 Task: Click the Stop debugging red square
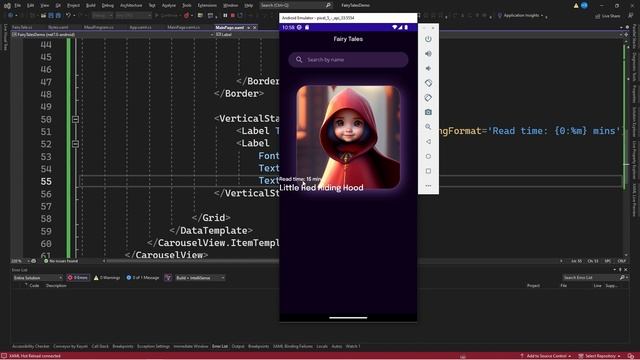(x=233, y=16)
